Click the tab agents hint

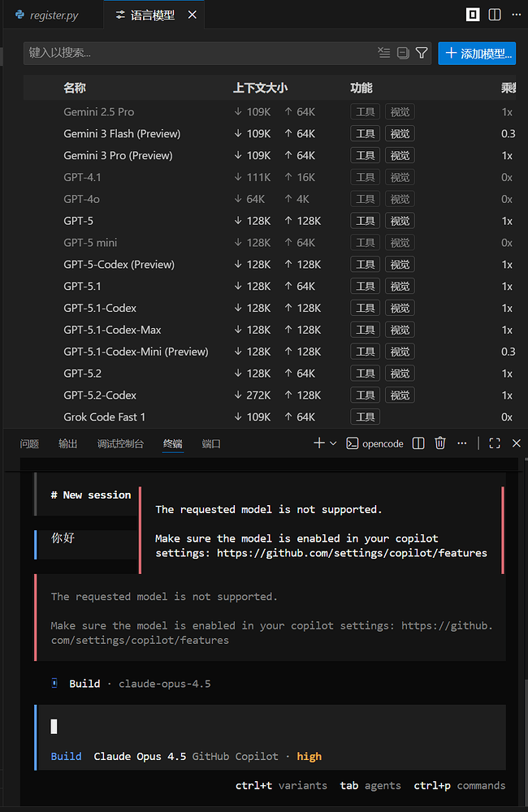click(x=370, y=785)
